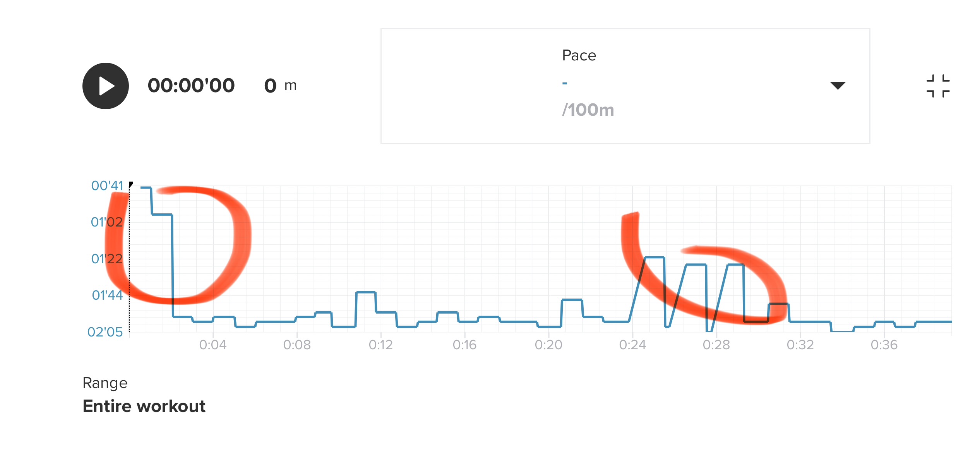Click the Range label
The width and height of the screenshot is (980, 453).
tap(105, 383)
